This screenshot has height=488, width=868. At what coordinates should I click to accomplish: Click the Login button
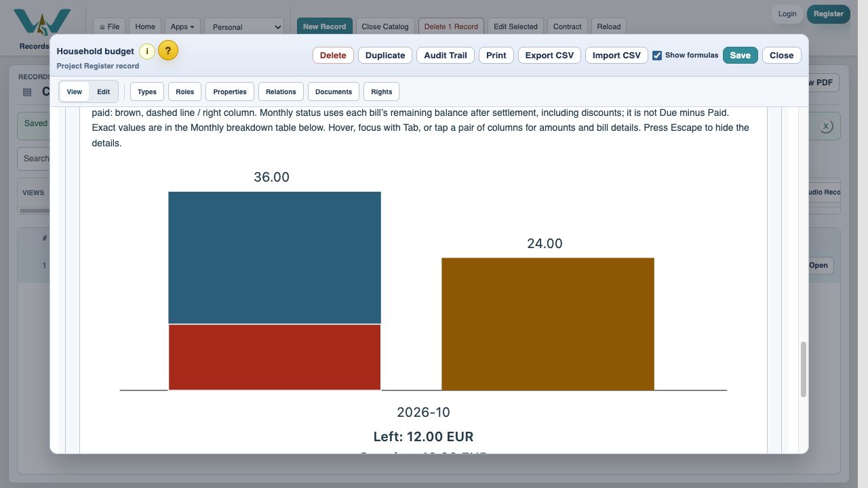[787, 14]
